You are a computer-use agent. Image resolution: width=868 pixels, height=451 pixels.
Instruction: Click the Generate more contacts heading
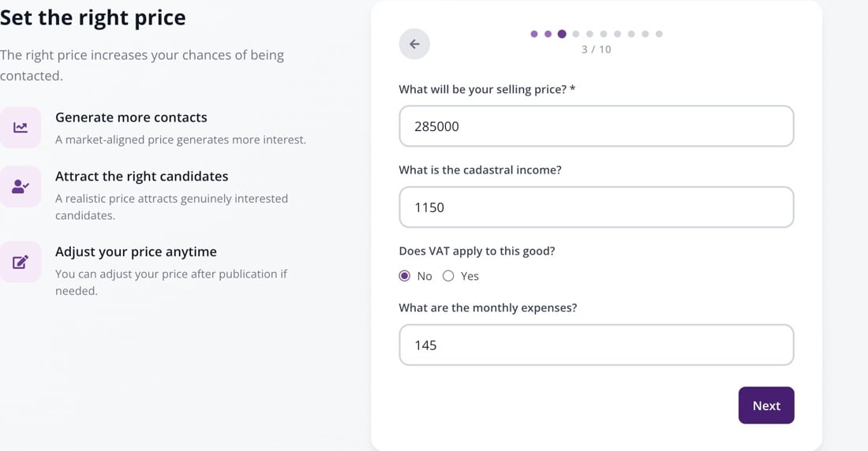pos(131,117)
